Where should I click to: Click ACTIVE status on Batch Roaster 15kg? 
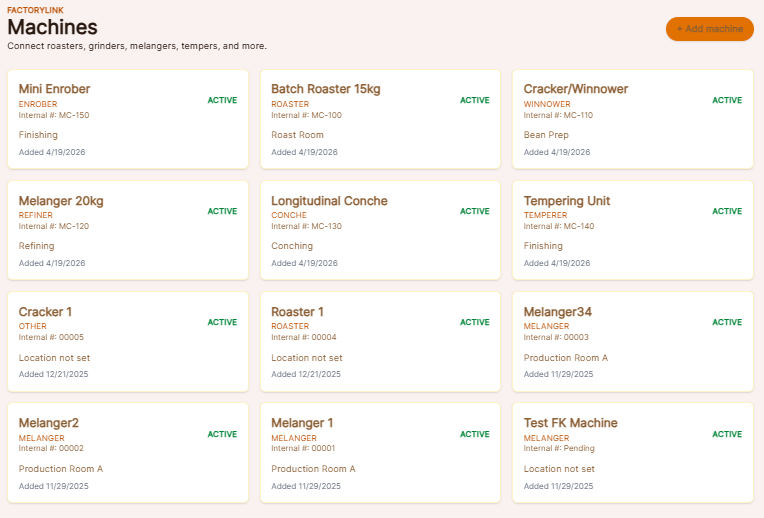click(475, 100)
